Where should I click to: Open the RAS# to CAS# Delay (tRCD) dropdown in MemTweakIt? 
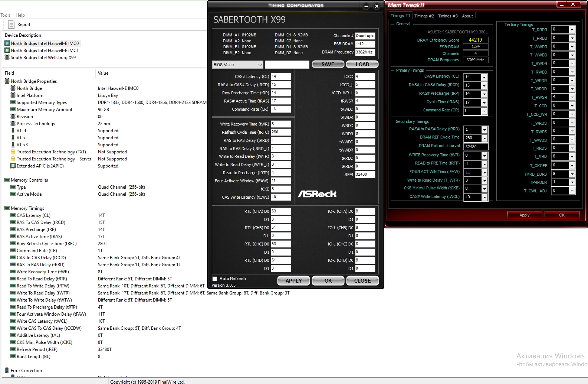(484, 86)
